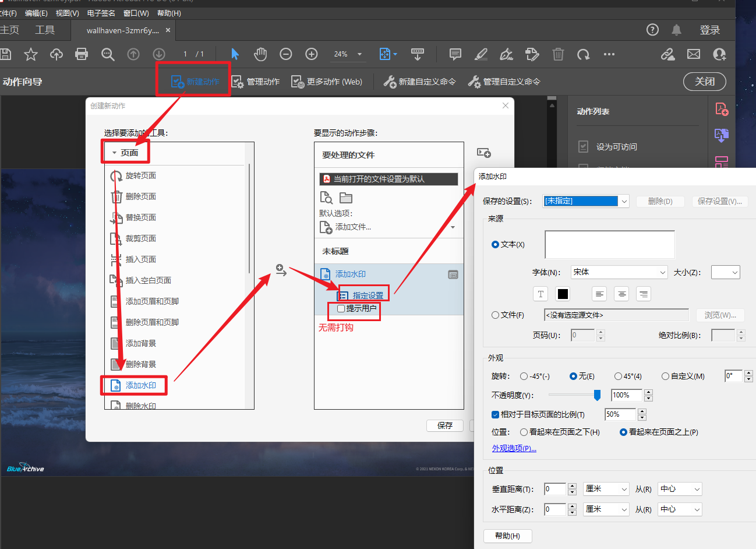Click the black text color swatch
756x549 pixels.
pyautogui.click(x=563, y=294)
